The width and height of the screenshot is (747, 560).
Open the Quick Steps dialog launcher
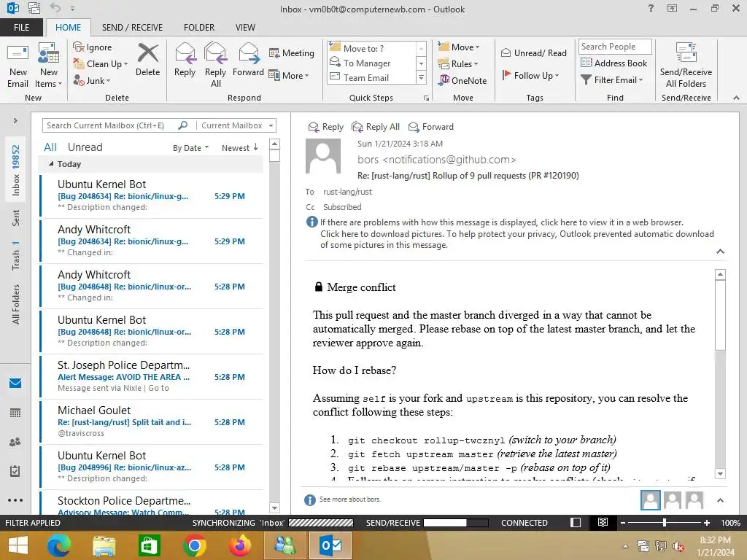[426, 98]
